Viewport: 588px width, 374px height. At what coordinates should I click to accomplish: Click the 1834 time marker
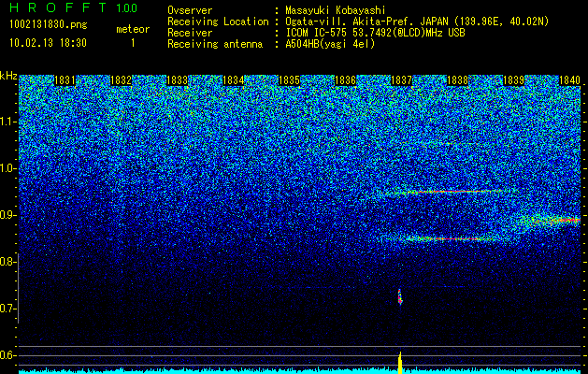[x=233, y=80]
